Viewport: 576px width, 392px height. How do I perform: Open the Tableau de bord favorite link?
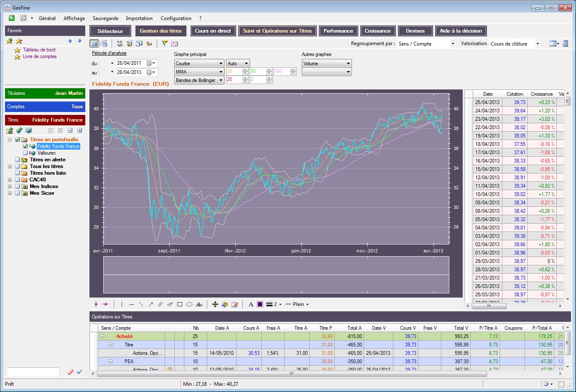[39, 50]
